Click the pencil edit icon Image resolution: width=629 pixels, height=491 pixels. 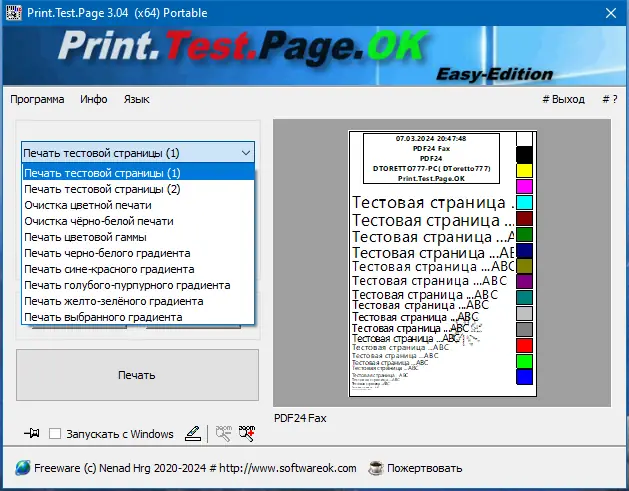tap(193, 433)
